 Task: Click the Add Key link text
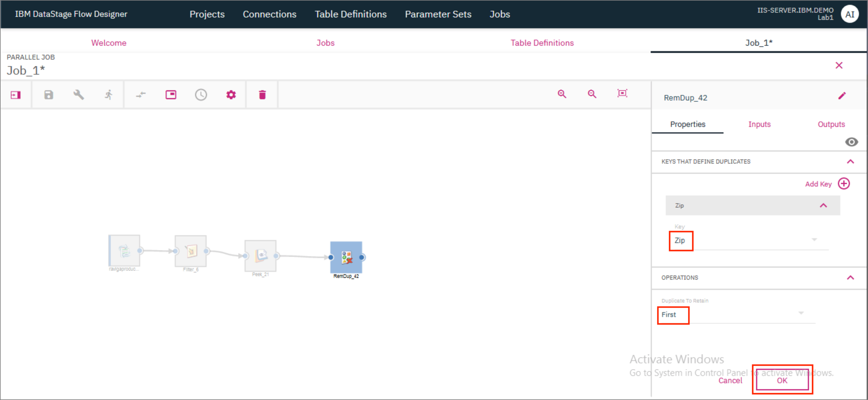coord(818,184)
